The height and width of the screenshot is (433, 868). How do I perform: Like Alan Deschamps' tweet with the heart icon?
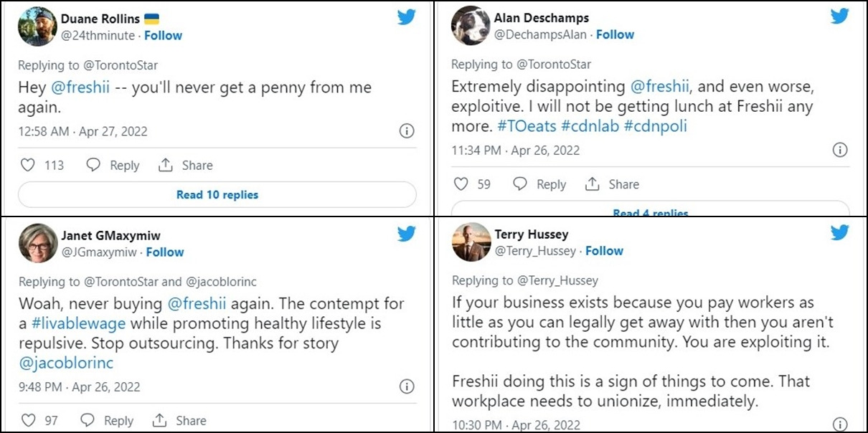coord(462,184)
